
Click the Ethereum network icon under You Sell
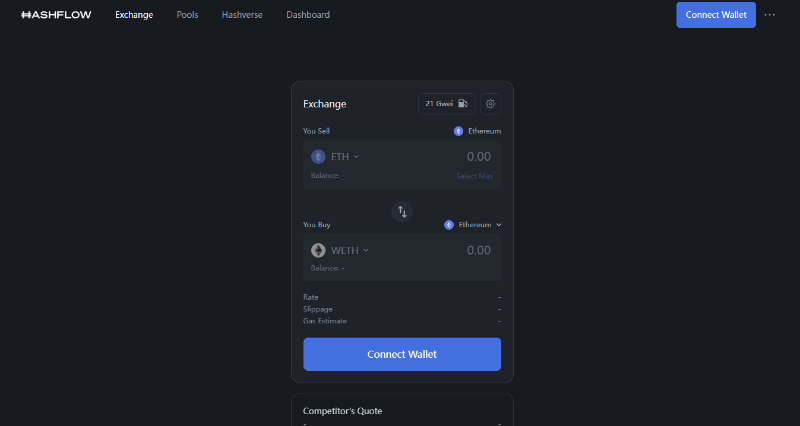point(459,131)
